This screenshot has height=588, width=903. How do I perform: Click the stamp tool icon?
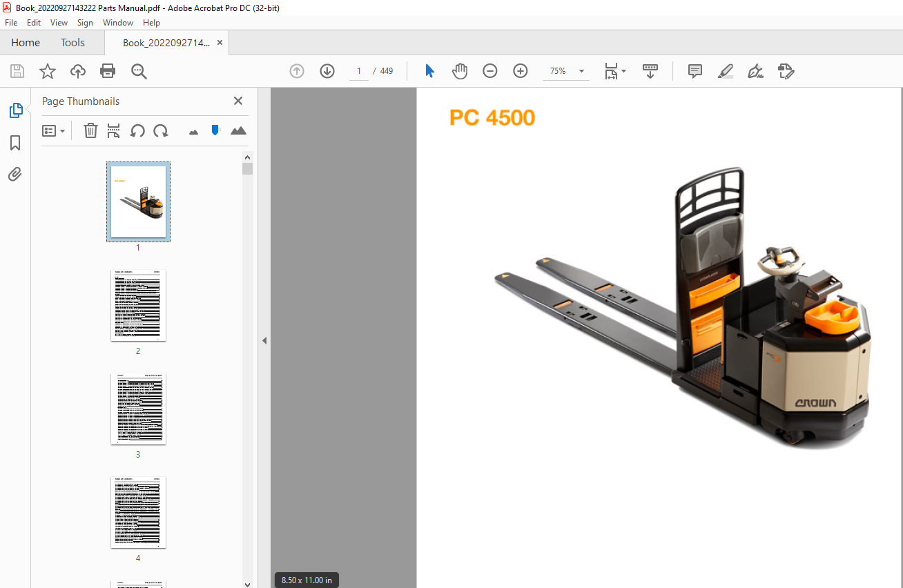coord(786,71)
